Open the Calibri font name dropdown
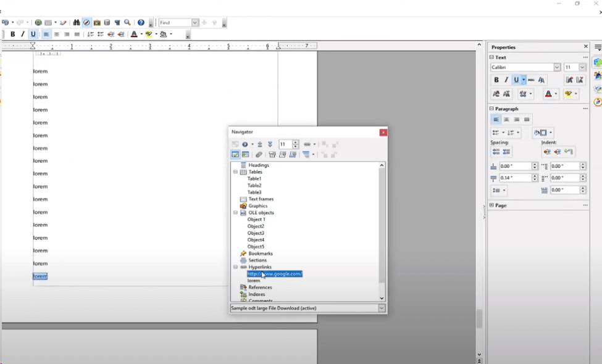 (x=557, y=67)
